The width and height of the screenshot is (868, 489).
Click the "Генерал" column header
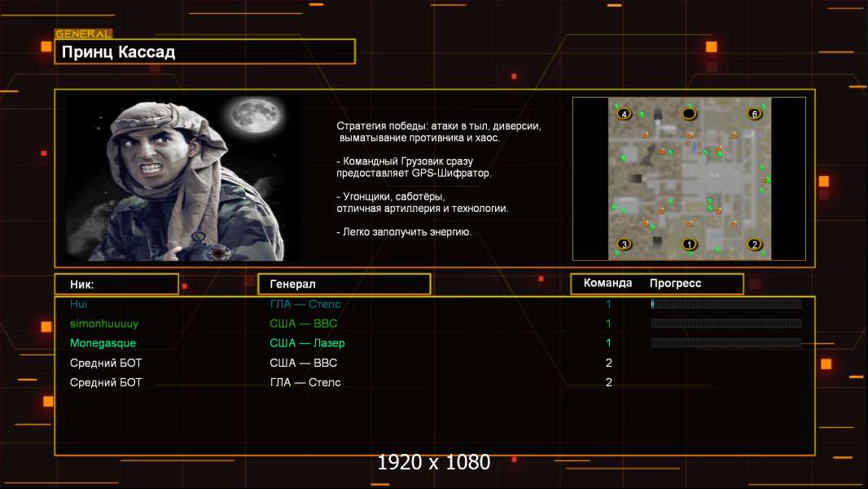292,284
